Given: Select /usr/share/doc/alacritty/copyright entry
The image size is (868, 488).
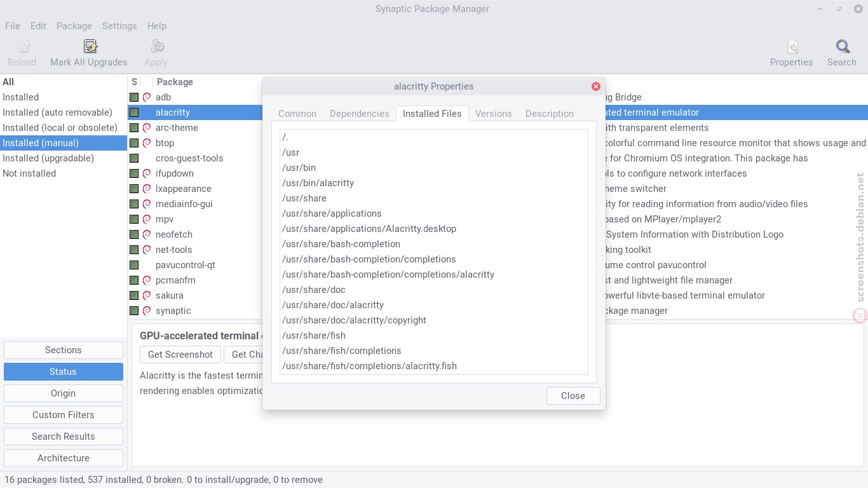Looking at the screenshot, I should click(434, 320).
